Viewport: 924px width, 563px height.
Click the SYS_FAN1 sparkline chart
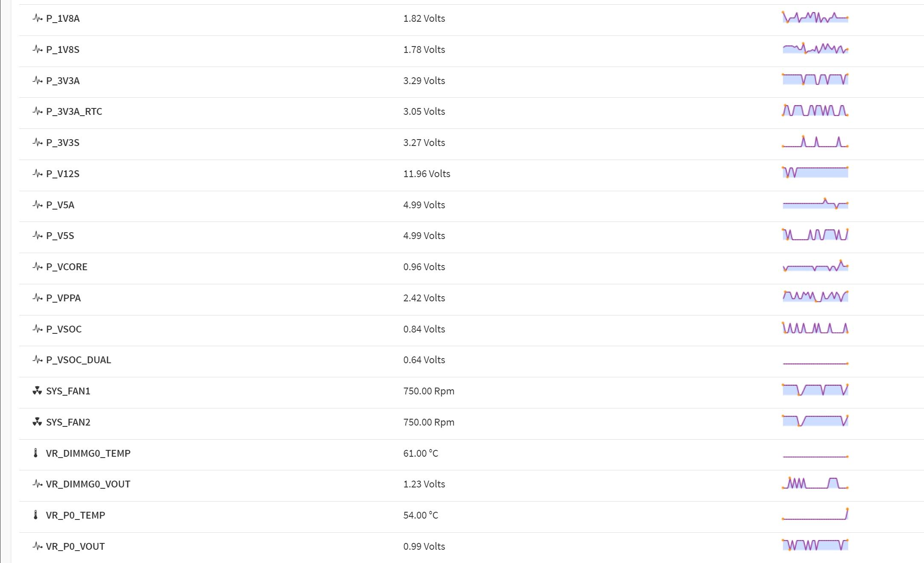point(815,390)
